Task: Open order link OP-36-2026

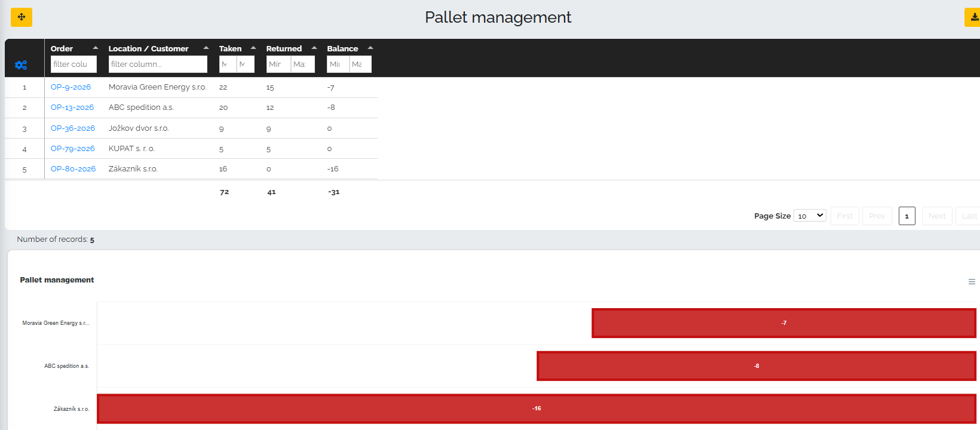Action: point(73,128)
